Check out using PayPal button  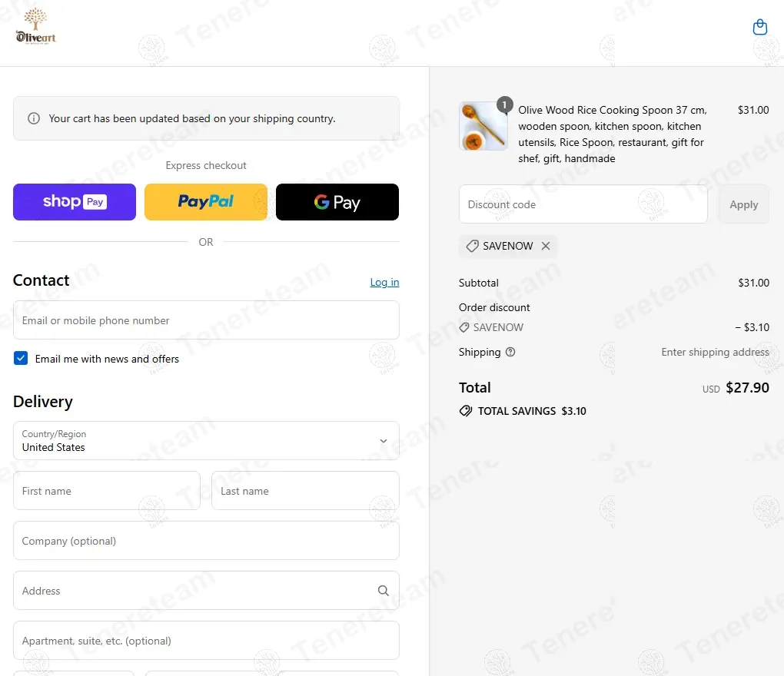coord(206,202)
